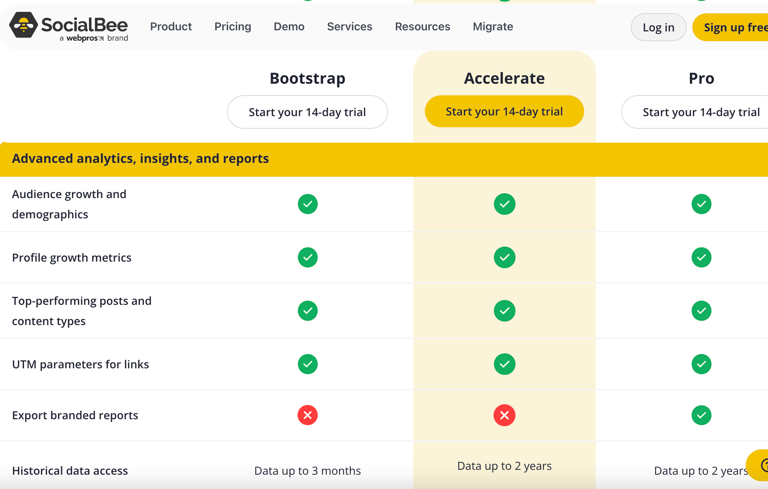This screenshot has width=768, height=489.
Task: Open the Product menu
Action: click(171, 27)
